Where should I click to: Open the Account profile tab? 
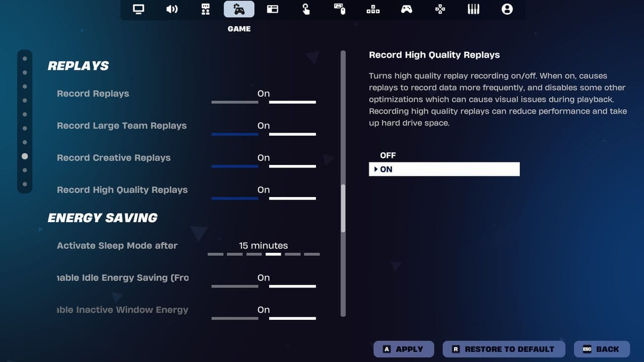(x=507, y=9)
